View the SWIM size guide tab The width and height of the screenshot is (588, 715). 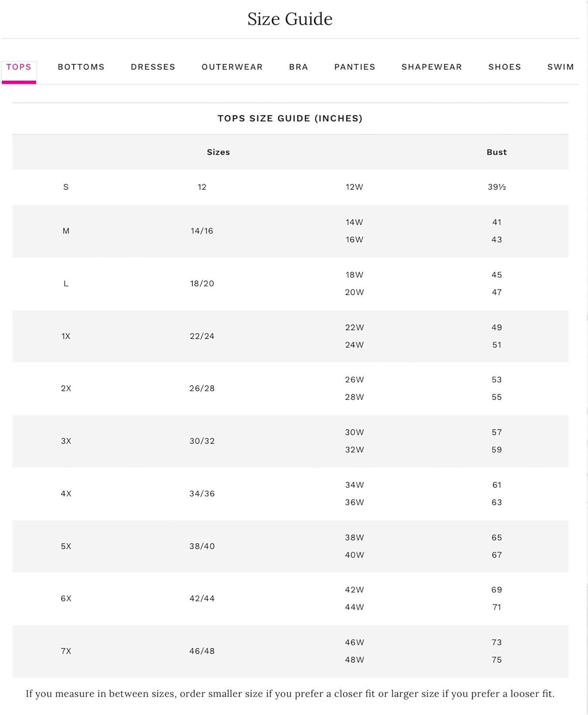tap(560, 67)
